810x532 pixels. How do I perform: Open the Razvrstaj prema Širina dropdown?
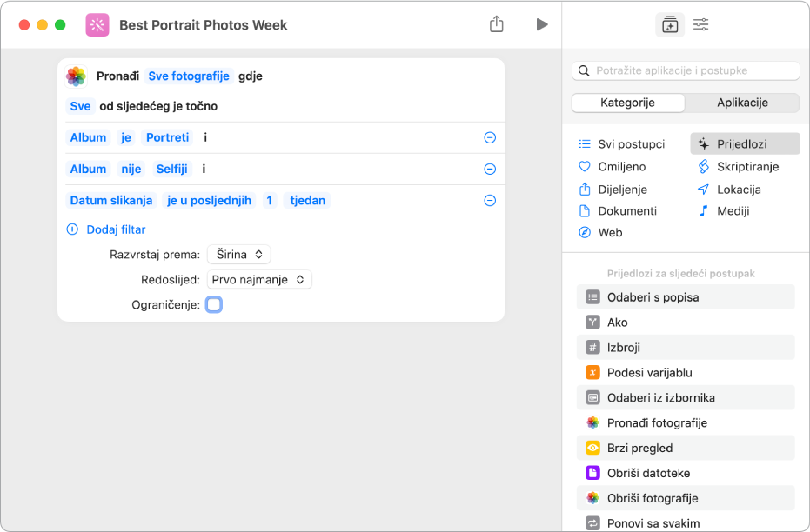click(x=239, y=255)
